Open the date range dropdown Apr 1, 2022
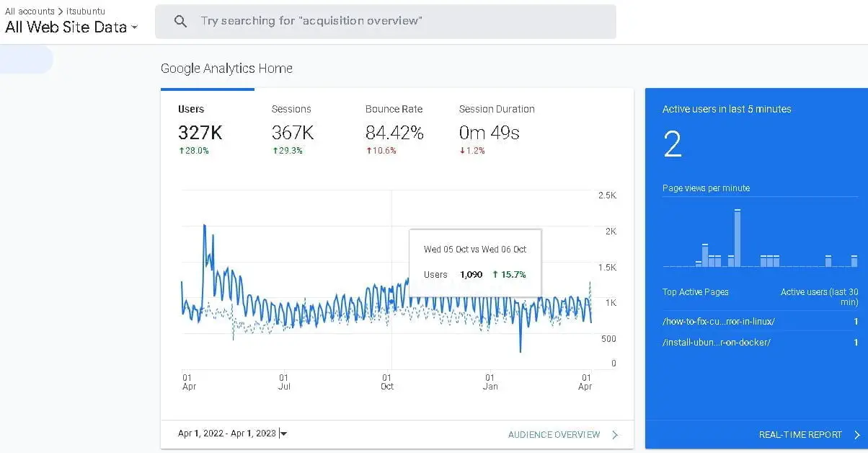This screenshot has height=453, width=868. click(x=233, y=434)
